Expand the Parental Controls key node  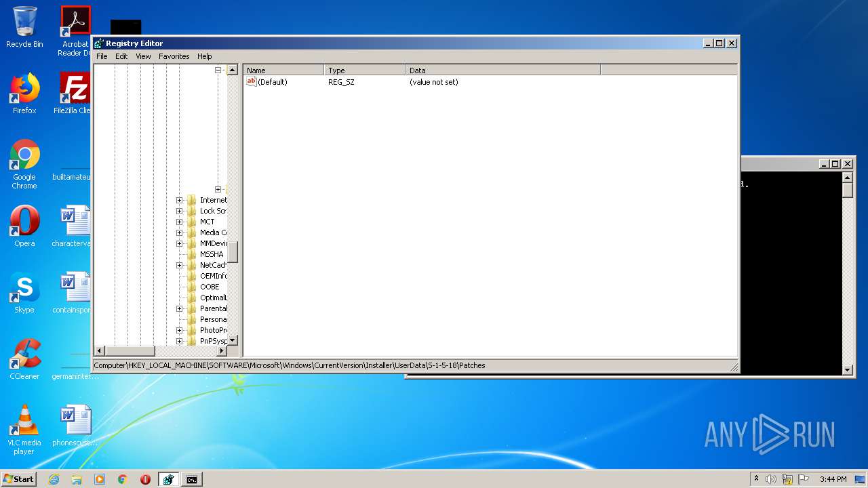[179, 308]
